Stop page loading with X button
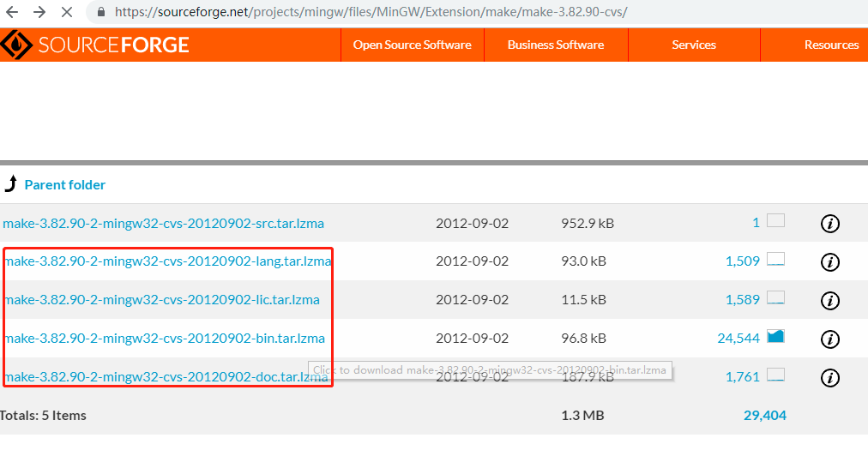This screenshot has height=450, width=868. pyautogui.click(x=66, y=12)
